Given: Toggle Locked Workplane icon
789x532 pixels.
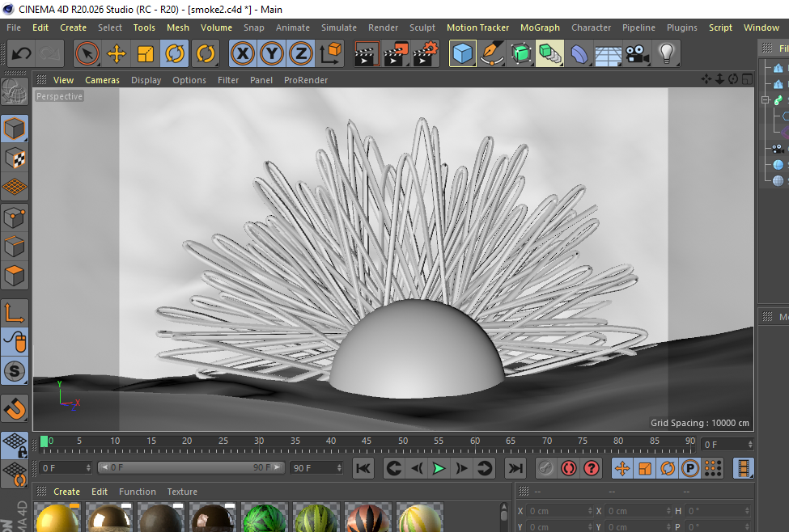Looking at the screenshot, I should (15, 445).
